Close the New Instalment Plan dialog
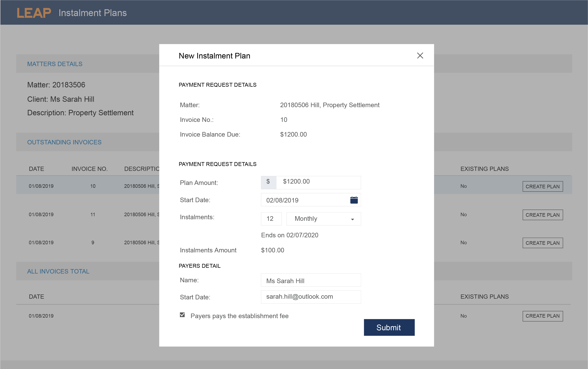Image resolution: width=588 pixels, height=369 pixels. click(420, 56)
